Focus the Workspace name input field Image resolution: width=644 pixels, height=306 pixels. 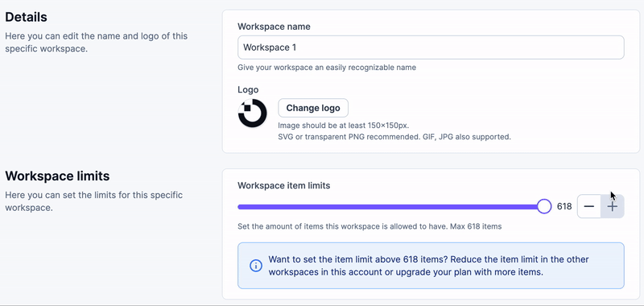click(x=431, y=48)
